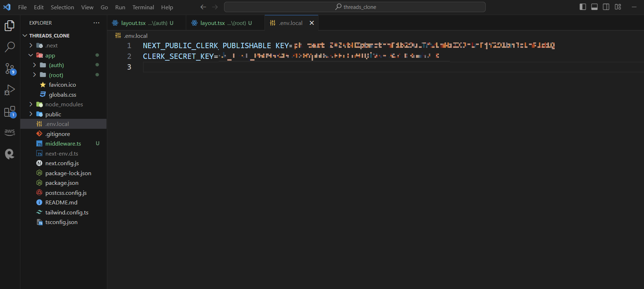Close the .env.local tab

tap(312, 23)
